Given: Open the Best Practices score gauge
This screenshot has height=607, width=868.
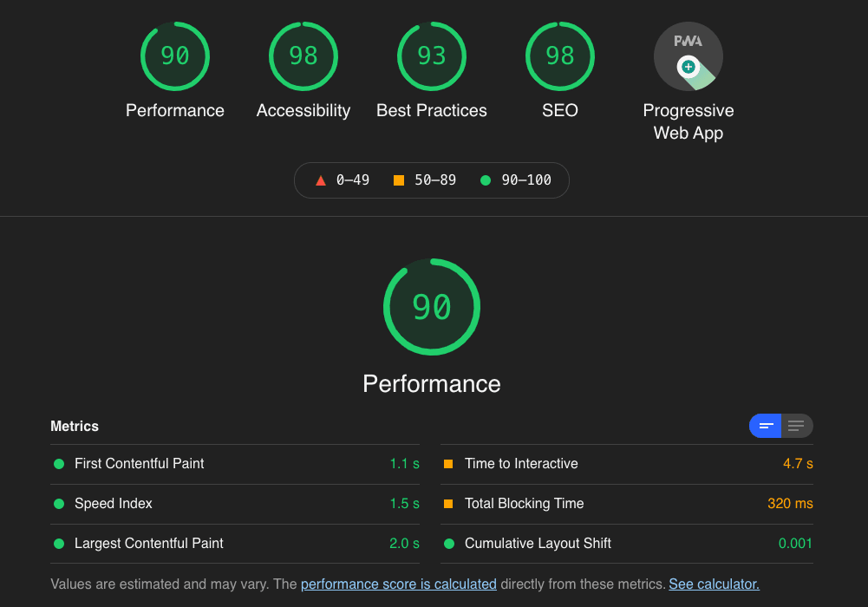Looking at the screenshot, I should tap(431, 56).
